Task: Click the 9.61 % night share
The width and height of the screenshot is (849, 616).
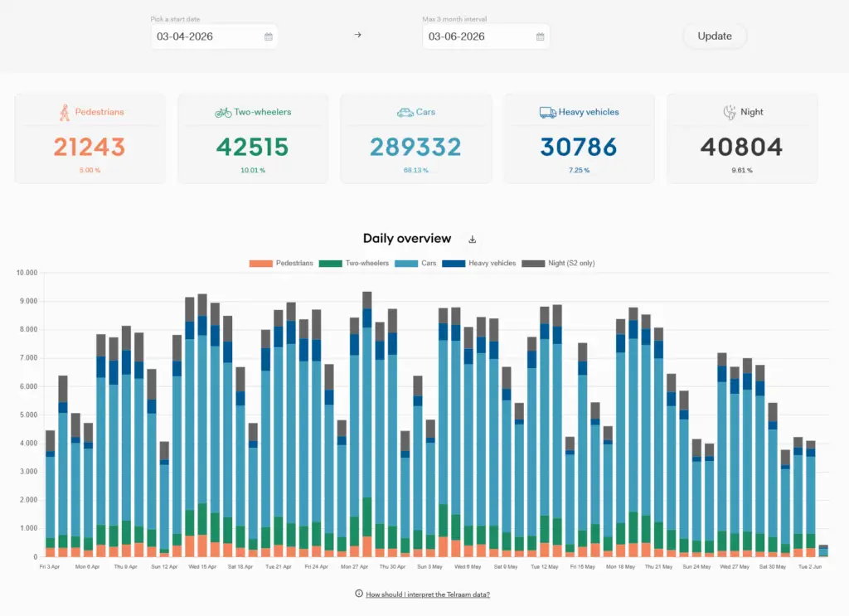Action: coord(742,170)
